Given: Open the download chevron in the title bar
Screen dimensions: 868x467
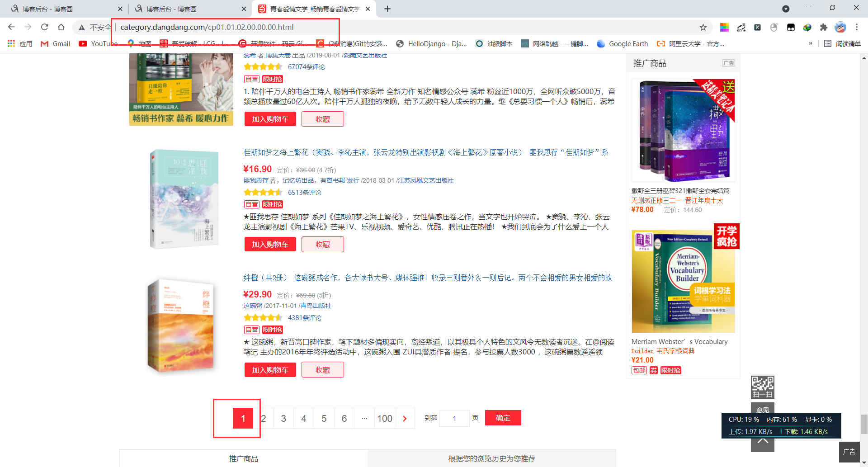Looking at the screenshot, I should point(786,9).
